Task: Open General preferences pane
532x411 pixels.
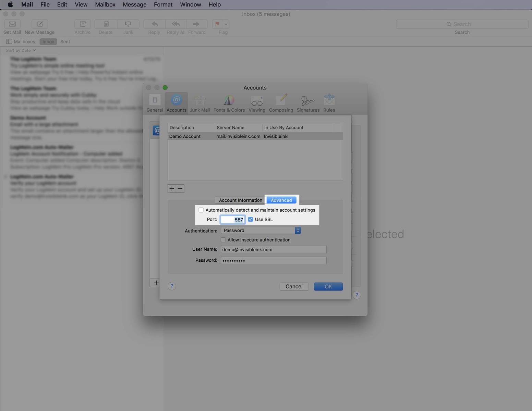Action: pos(155,103)
